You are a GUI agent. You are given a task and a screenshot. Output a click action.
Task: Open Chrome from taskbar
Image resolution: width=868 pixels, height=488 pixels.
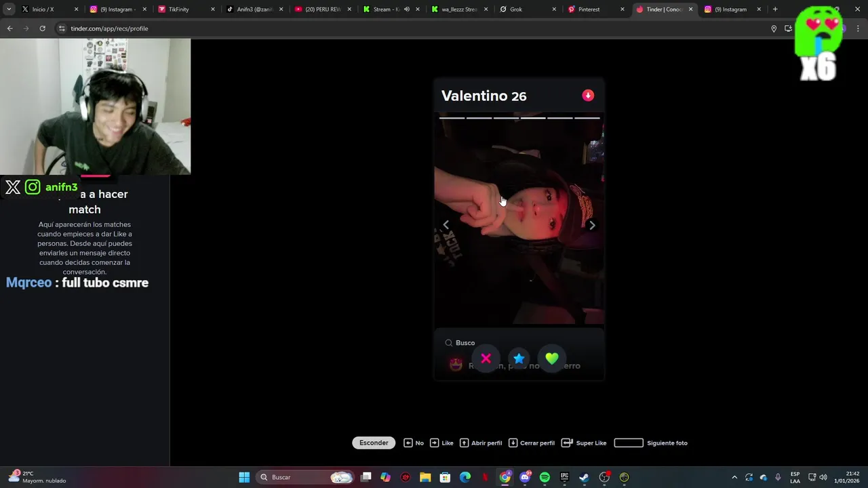(x=505, y=477)
